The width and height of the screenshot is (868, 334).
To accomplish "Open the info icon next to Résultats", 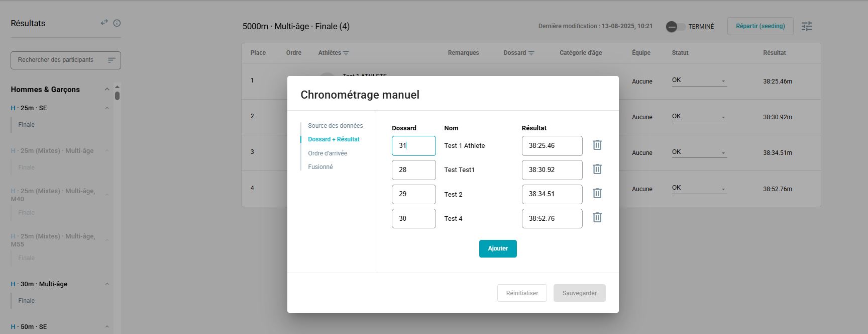I will tap(117, 23).
